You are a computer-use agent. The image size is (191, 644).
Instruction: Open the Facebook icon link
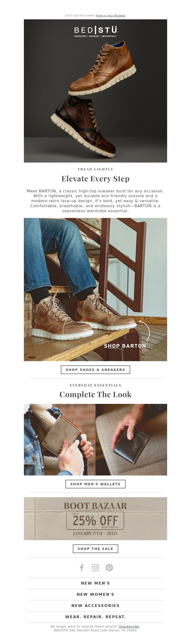click(81, 568)
